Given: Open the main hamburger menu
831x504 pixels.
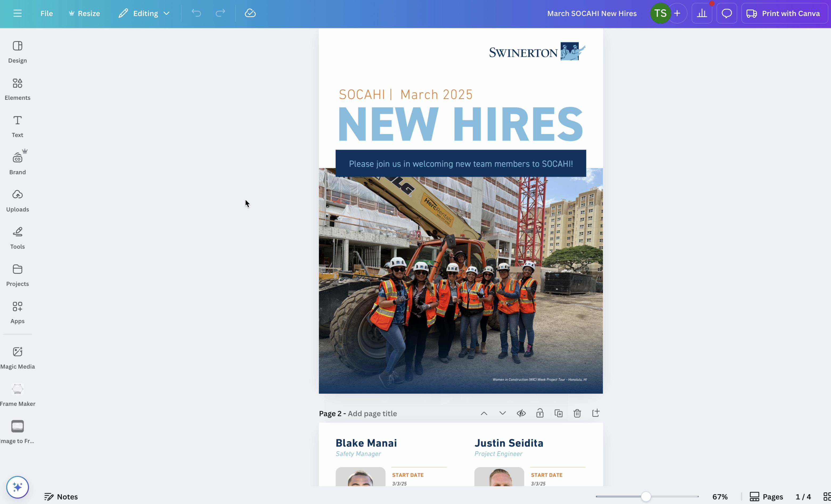Looking at the screenshot, I should point(18,14).
